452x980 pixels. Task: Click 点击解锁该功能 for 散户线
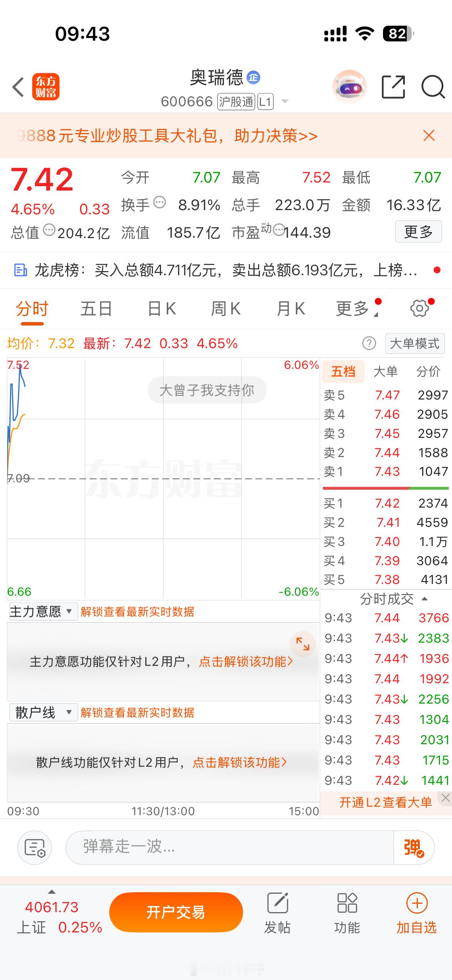(240, 763)
